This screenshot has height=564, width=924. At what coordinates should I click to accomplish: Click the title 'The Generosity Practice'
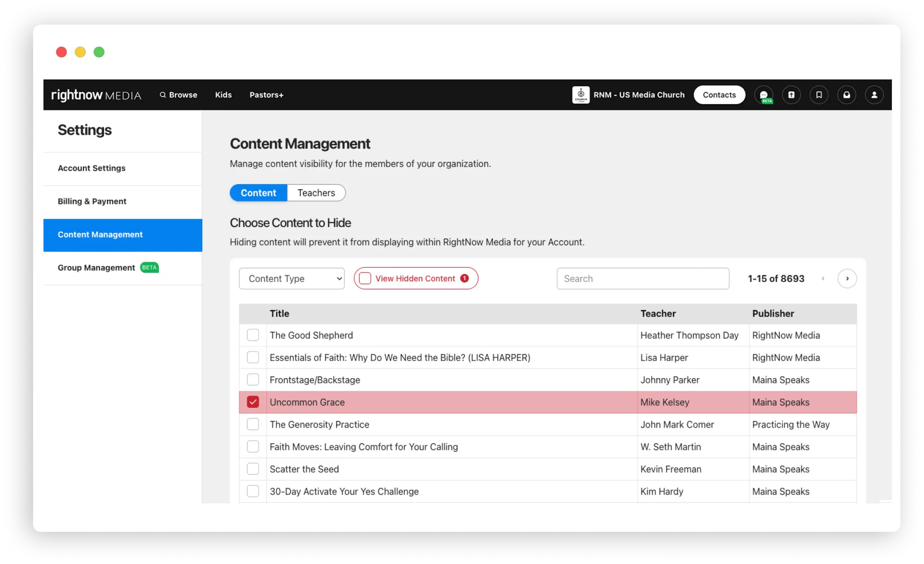click(x=319, y=424)
